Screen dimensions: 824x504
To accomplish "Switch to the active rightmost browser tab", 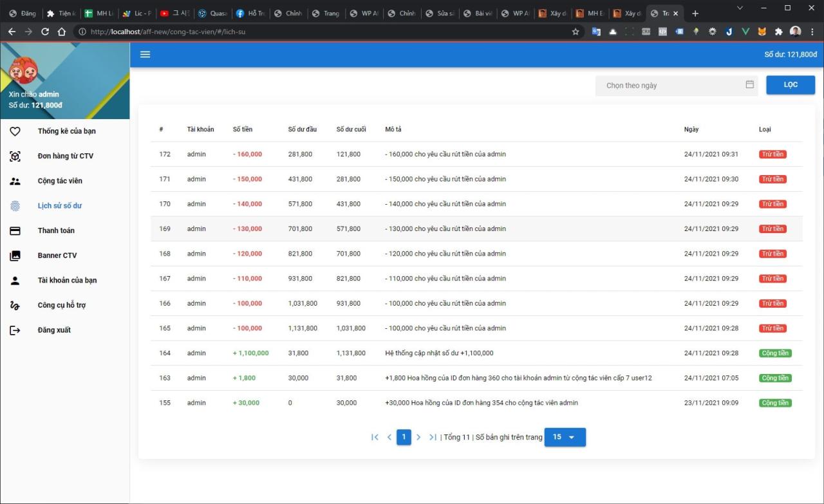I will (x=663, y=13).
